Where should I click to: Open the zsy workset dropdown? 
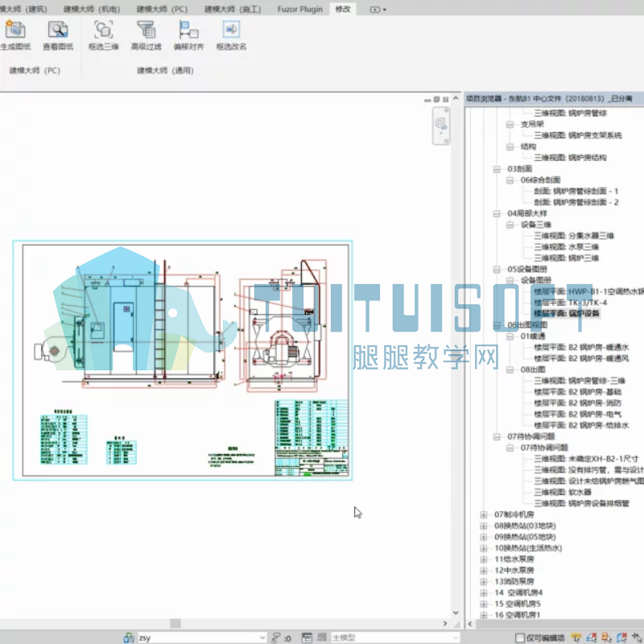tap(262, 638)
